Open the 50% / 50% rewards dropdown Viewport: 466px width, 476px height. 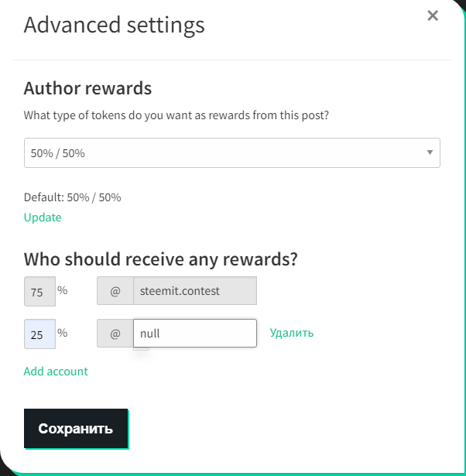[224, 153]
